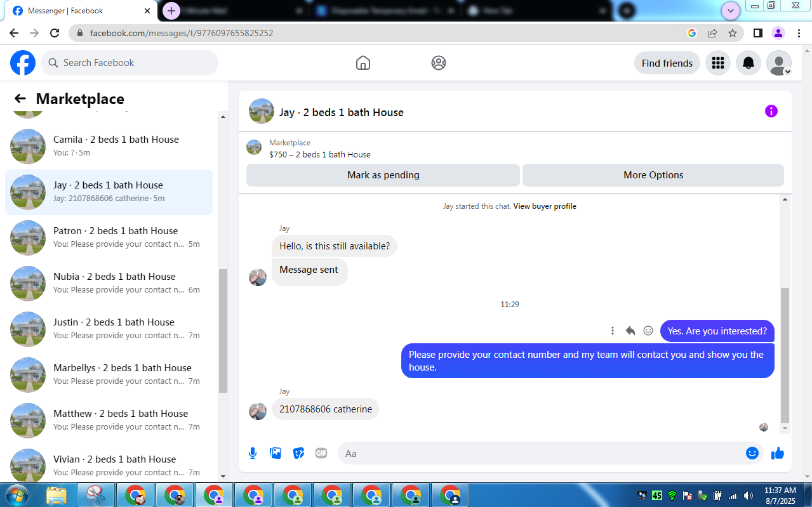Expand the tab search dropdown

tap(731, 11)
